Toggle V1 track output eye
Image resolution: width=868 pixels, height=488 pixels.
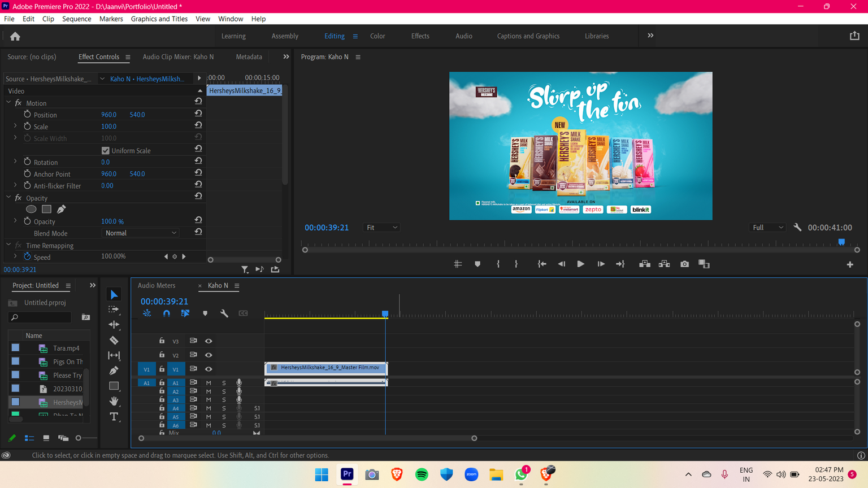coord(209,369)
